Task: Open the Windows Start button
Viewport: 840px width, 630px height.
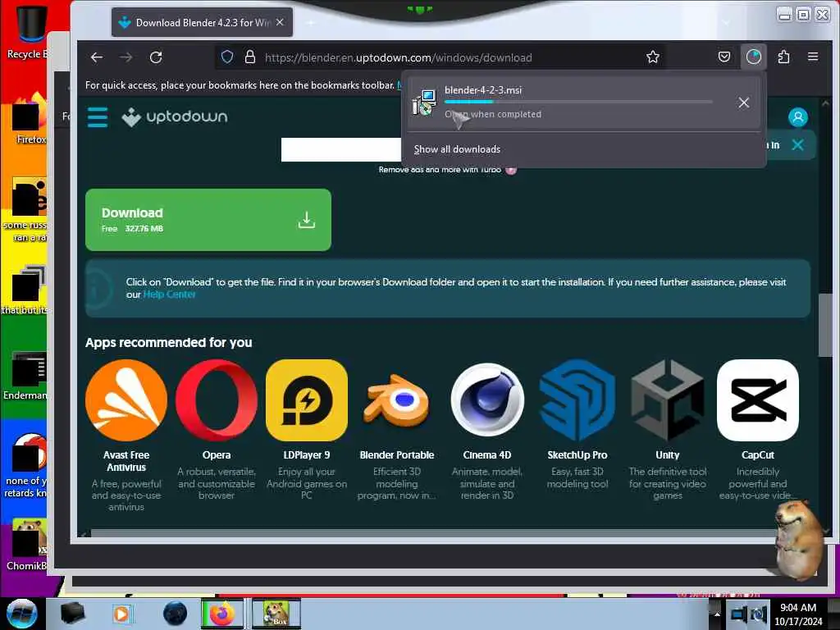Action: (21, 614)
